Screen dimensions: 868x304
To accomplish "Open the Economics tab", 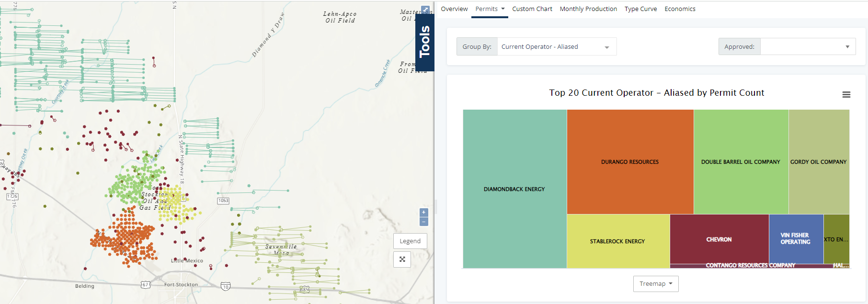I will pos(680,9).
